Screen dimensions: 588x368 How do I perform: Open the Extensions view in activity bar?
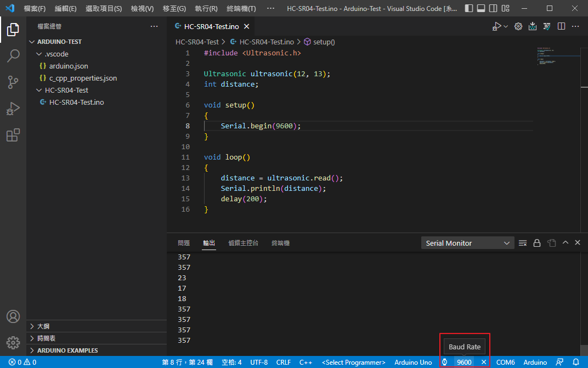pyautogui.click(x=13, y=135)
